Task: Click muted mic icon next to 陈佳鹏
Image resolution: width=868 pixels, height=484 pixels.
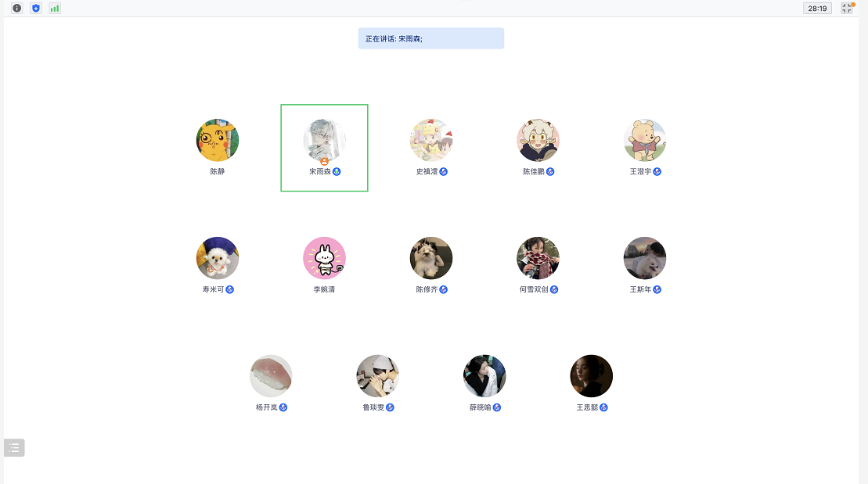Action: 550,171
